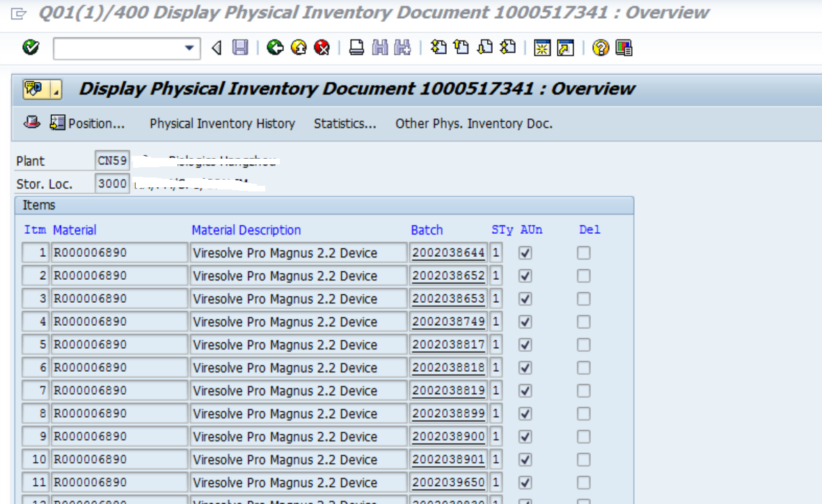Viewport: 822px width, 504px height.
Task: Open batch 2002039650
Action: coord(448,482)
